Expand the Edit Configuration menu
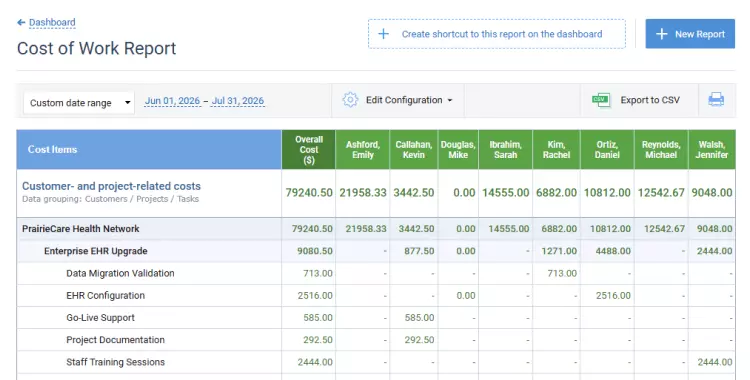Image resolution: width=750 pixels, height=380 pixels. 409,100
